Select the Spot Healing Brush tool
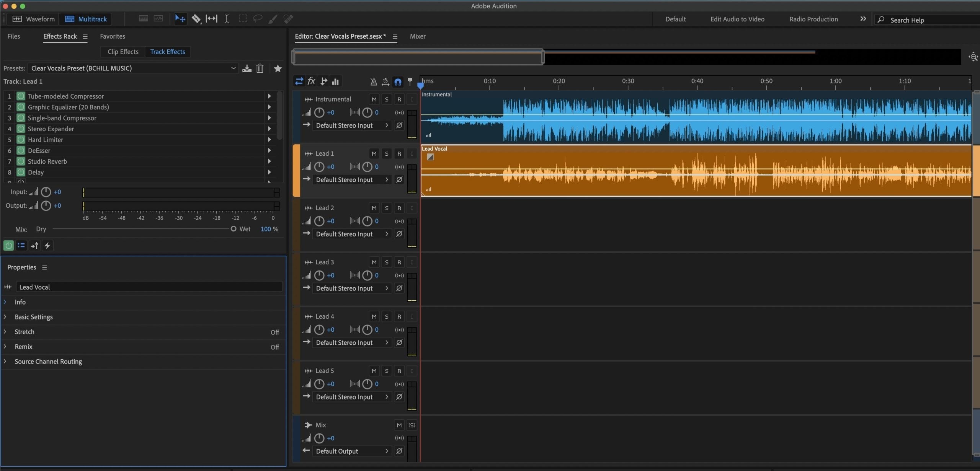Image resolution: width=980 pixels, height=471 pixels. (288, 18)
